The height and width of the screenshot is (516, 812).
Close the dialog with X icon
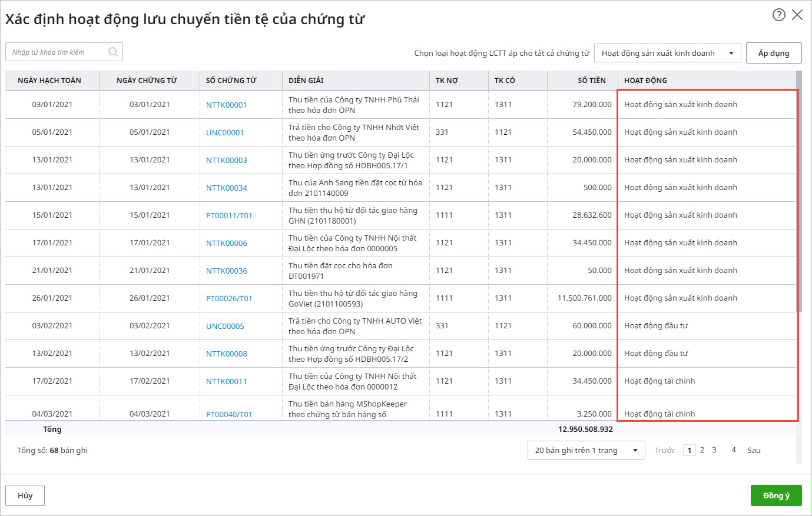(797, 15)
